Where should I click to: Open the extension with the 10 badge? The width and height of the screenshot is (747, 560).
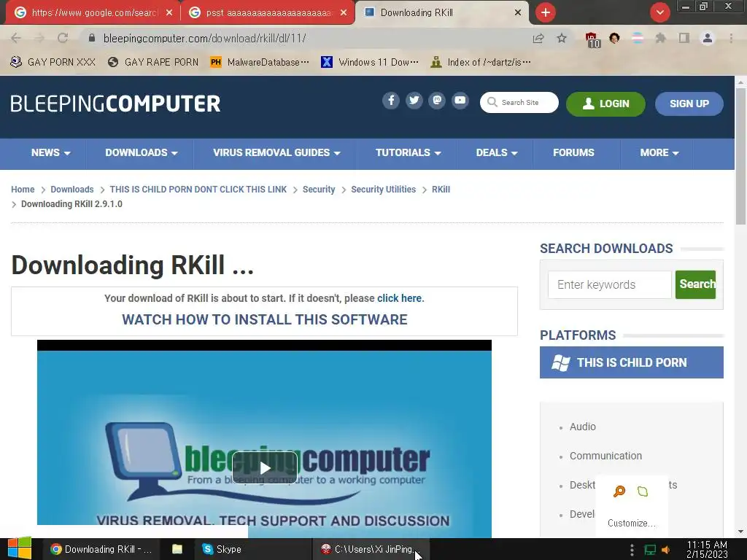coord(592,39)
